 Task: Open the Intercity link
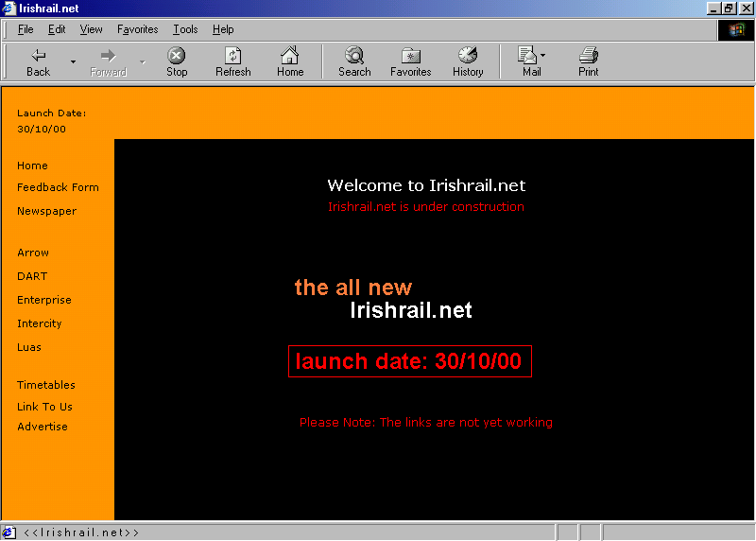(40, 323)
